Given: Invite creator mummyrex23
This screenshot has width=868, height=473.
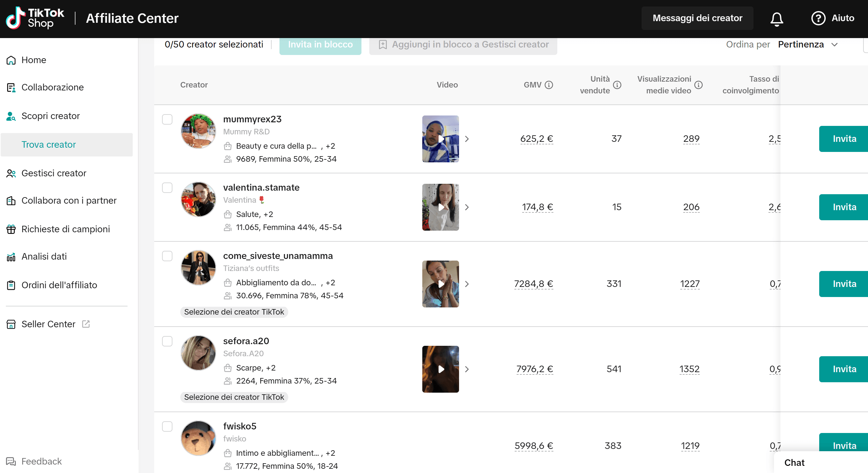Looking at the screenshot, I should pyautogui.click(x=843, y=139).
